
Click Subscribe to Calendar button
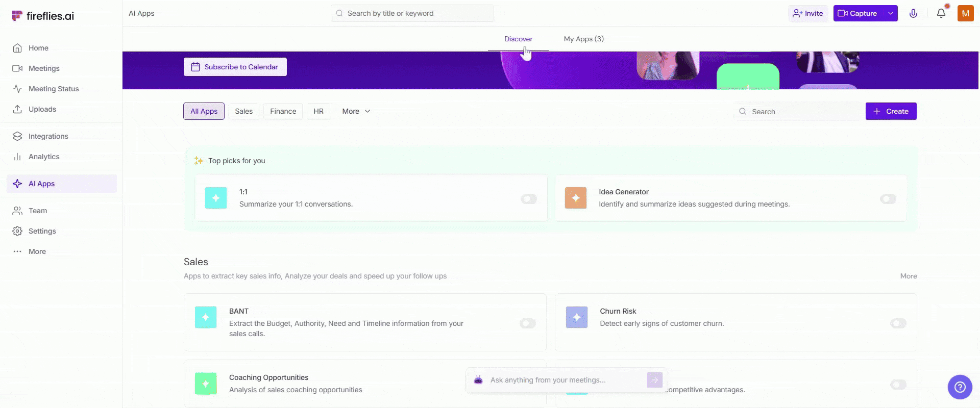(235, 67)
